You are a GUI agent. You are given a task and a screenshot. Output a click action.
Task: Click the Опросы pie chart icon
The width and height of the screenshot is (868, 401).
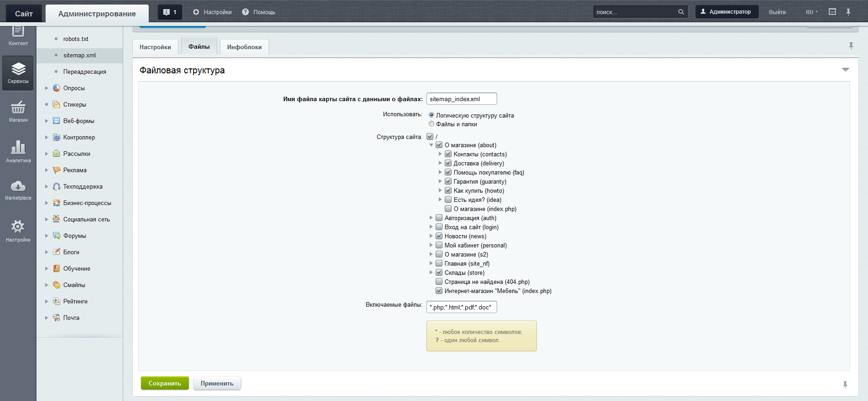[x=57, y=88]
